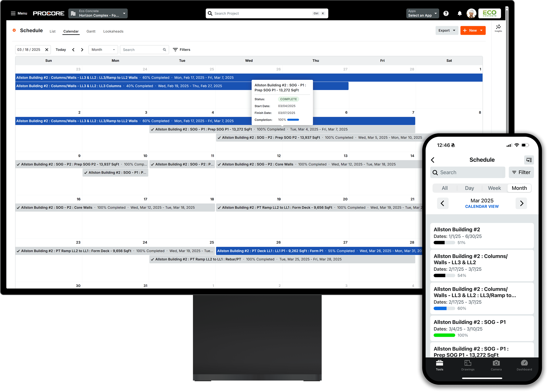
Task: Open the help icon
Action: pyautogui.click(x=446, y=13)
